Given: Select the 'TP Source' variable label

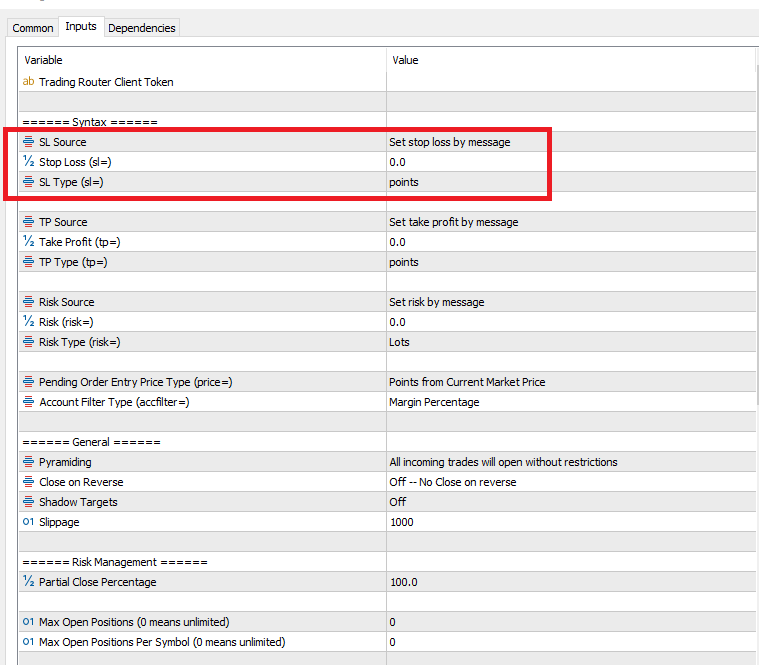Looking at the screenshot, I should 63,222.
